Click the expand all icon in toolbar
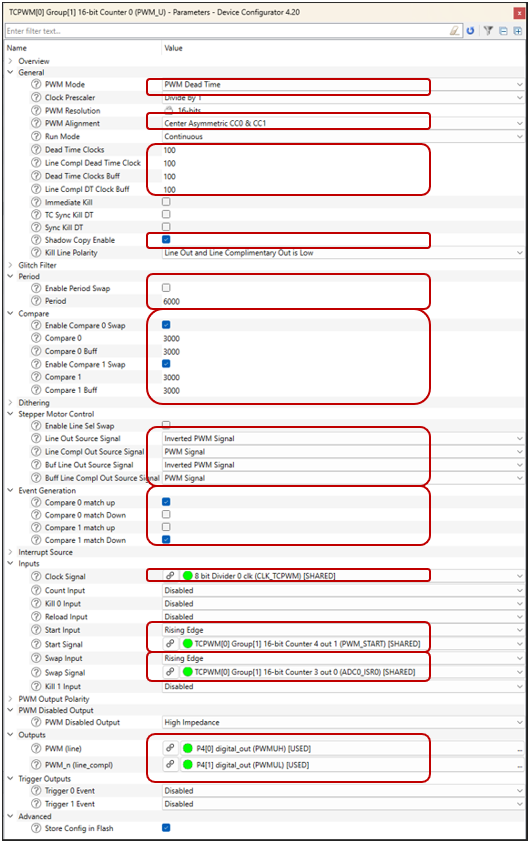This screenshot has width=531, height=843. 518,31
